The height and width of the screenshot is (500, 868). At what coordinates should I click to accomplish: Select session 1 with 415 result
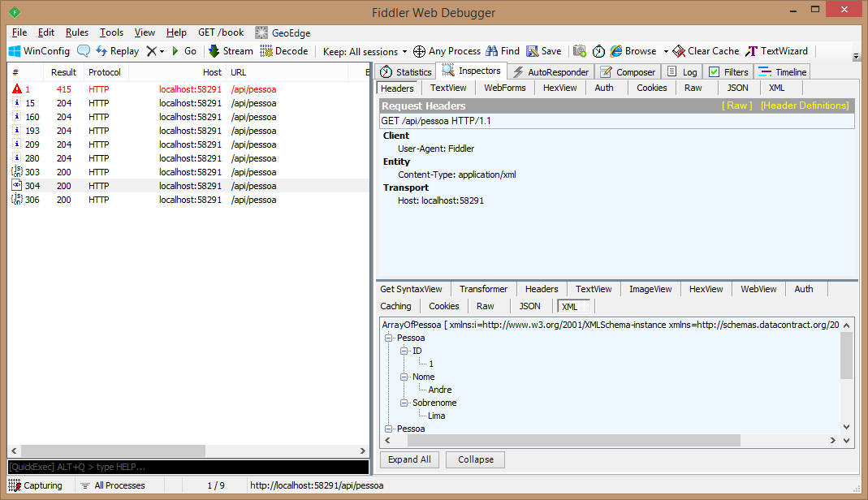click(x=188, y=89)
